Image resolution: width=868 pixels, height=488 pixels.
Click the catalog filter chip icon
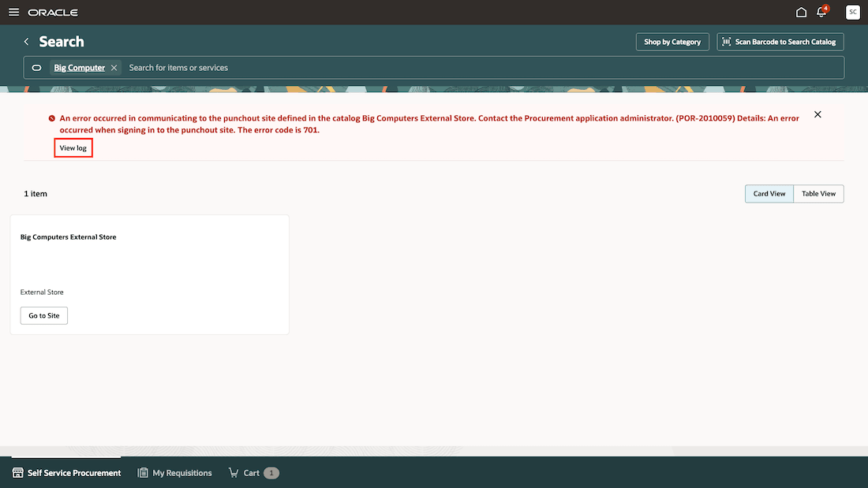[x=36, y=68]
